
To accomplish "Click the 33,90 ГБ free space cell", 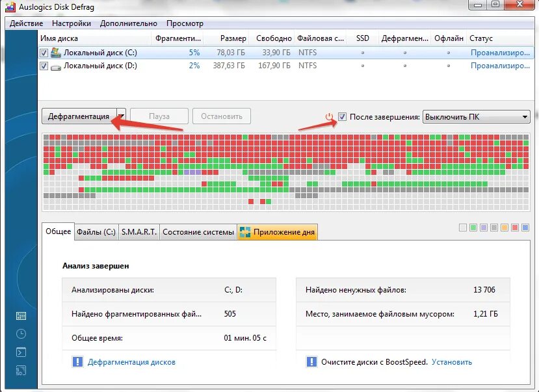I will (276, 53).
